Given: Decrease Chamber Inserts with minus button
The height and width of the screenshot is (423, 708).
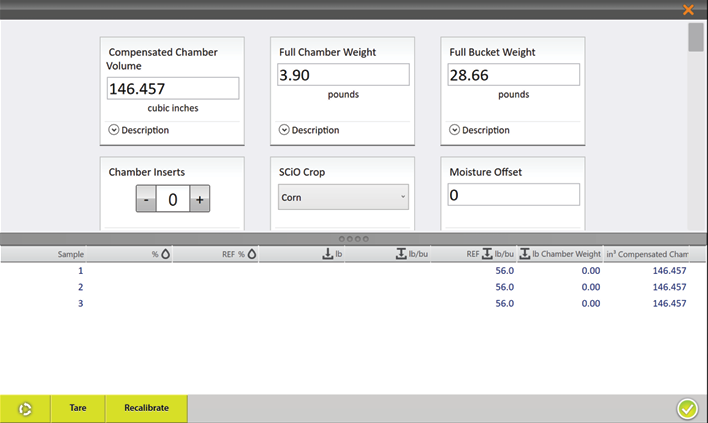Looking at the screenshot, I should click(x=147, y=200).
